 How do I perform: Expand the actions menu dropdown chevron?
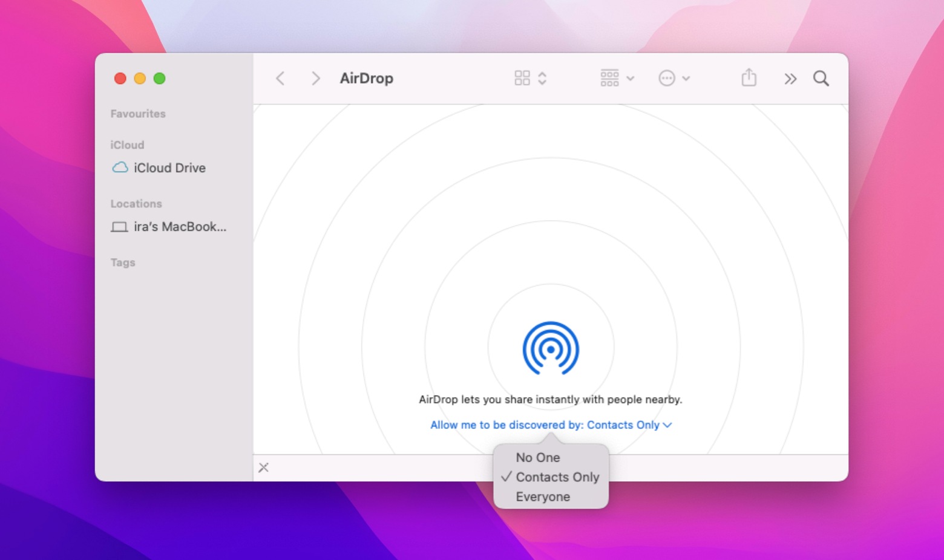coord(687,78)
